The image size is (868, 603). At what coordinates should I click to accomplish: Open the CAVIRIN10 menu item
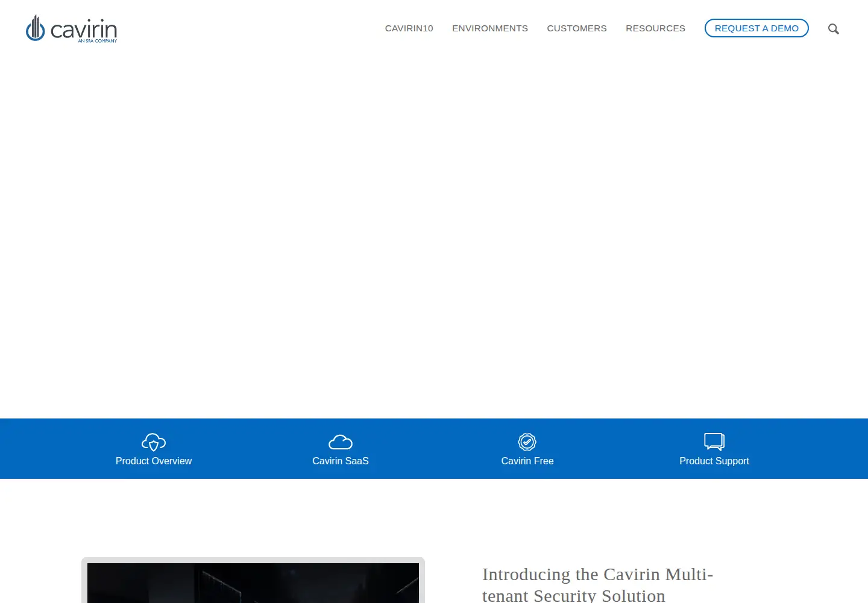(409, 28)
